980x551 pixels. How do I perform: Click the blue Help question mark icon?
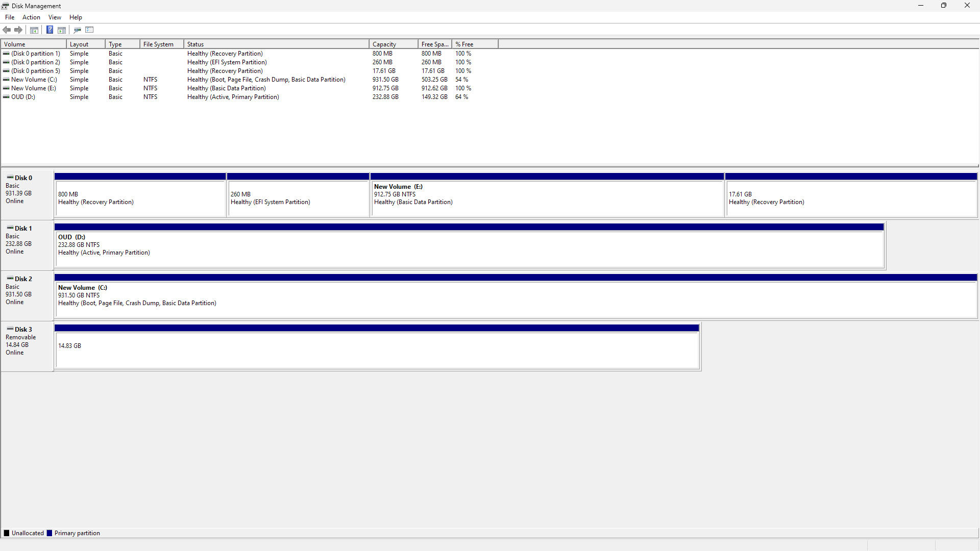50,30
